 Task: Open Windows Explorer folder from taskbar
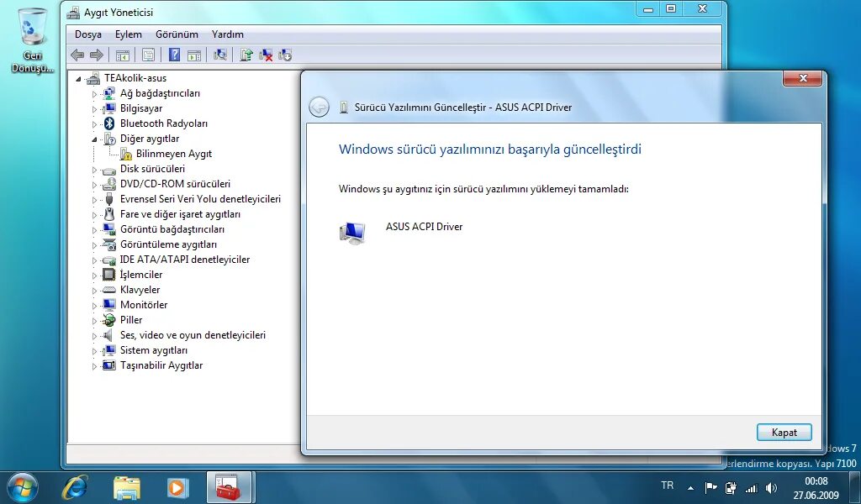tap(126, 487)
